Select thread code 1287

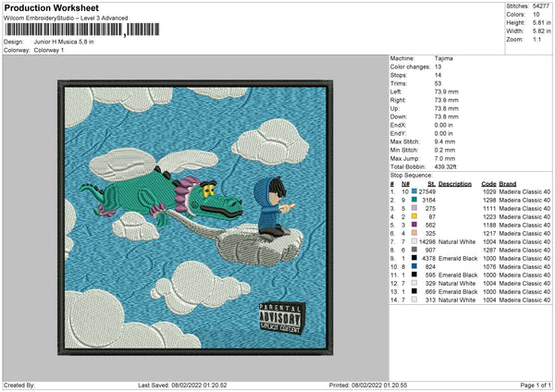[x=490, y=250]
